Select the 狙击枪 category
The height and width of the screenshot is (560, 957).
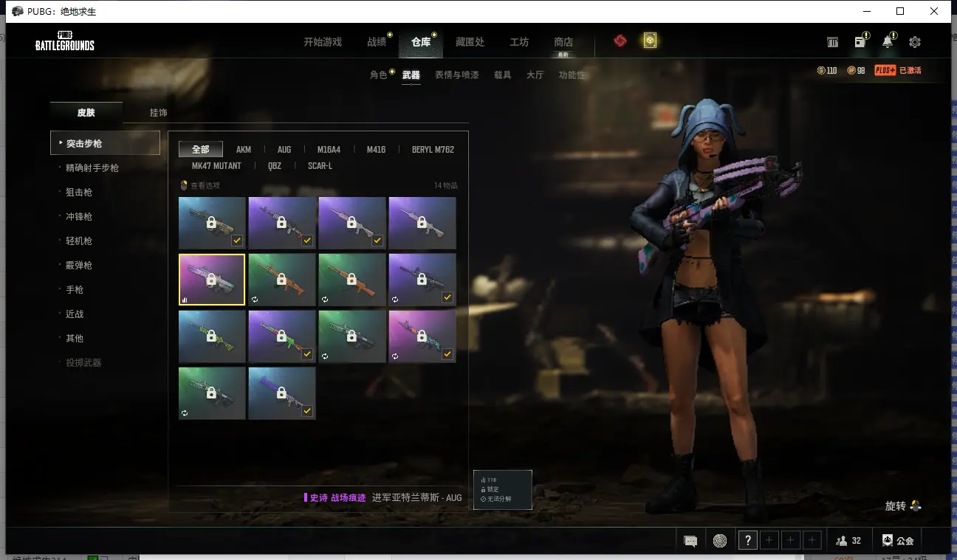(79, 193)
